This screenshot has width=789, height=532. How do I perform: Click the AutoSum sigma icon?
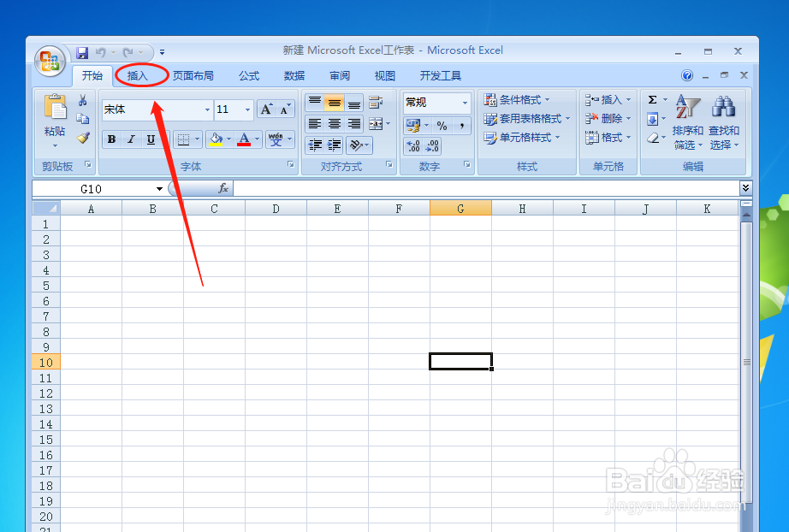(x=653, y=99)
